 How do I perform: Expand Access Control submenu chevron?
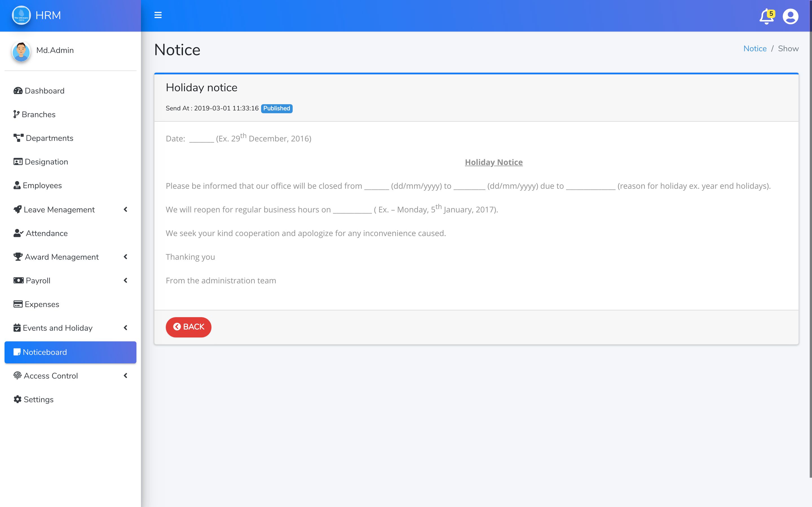point(125,375)
